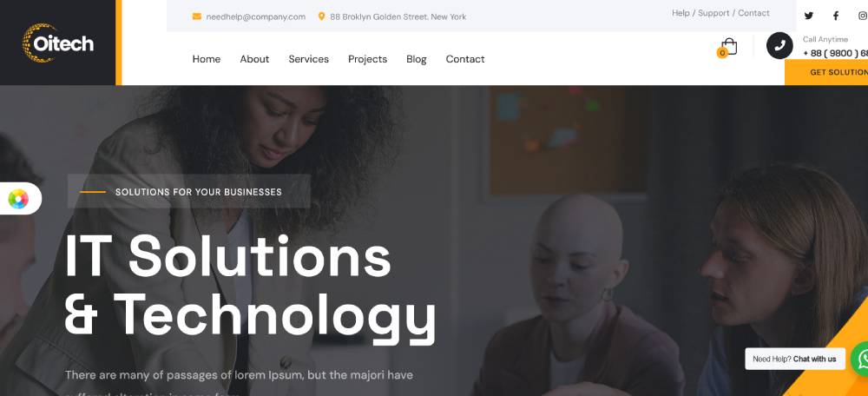This screenshot has height=396, width=868.
Task: Open the color wheel style switcher
Action: 18,199
